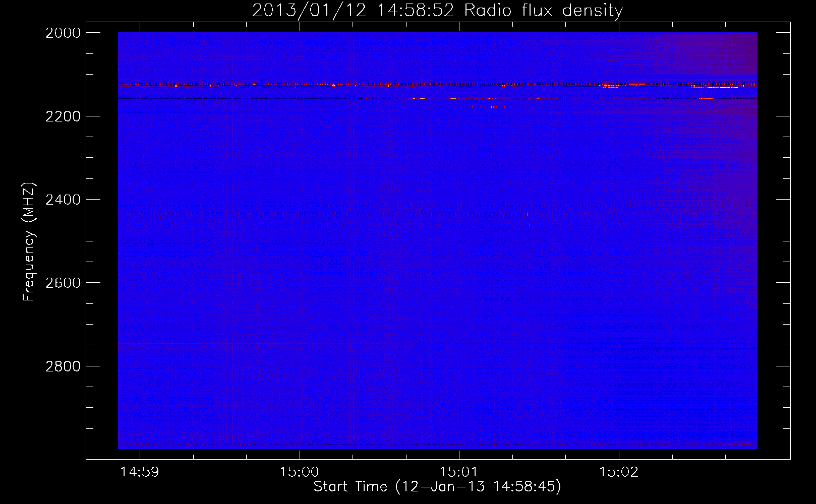Image resolution: width=816 pixels, height=504 pixels.
Task: Click the 15:01 time axis label
Action: [458, 472]
